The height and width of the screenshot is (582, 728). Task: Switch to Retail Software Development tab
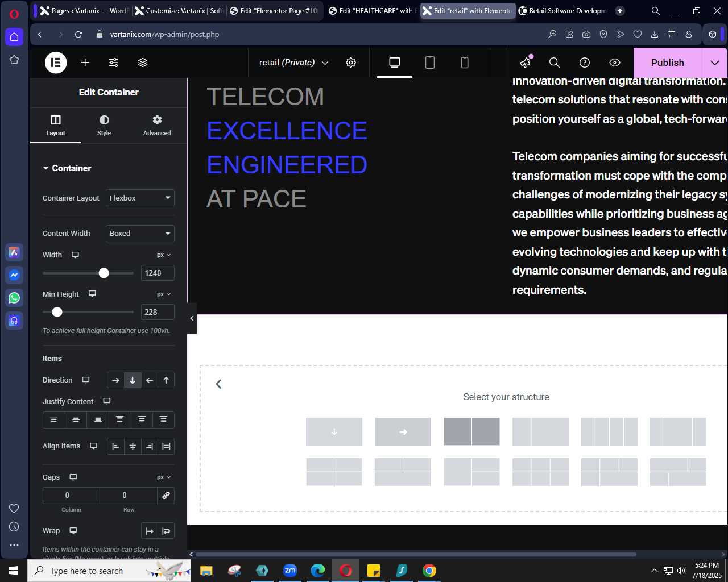click(x=562, y=11)
